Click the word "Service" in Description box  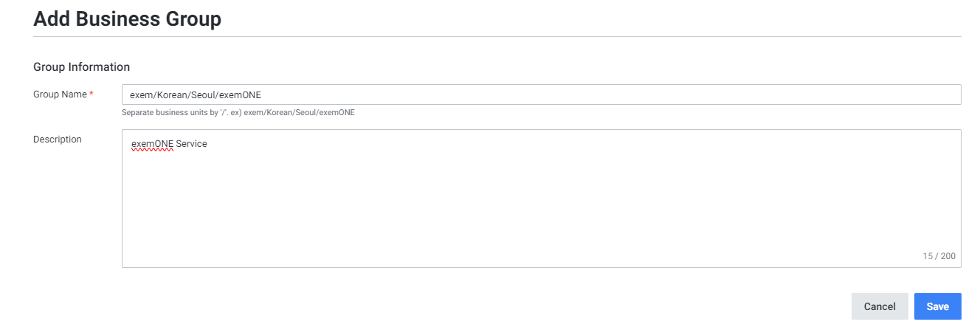tap(192, 144)
